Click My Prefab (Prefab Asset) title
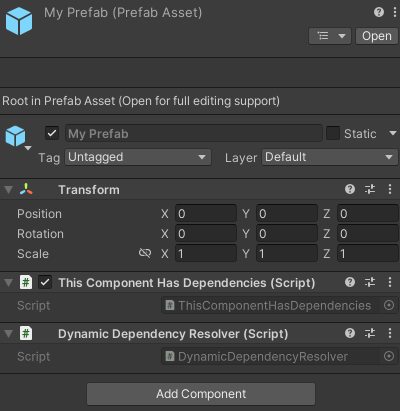The image size is (400, 411). pyautogui.click(x=123, y=13)
